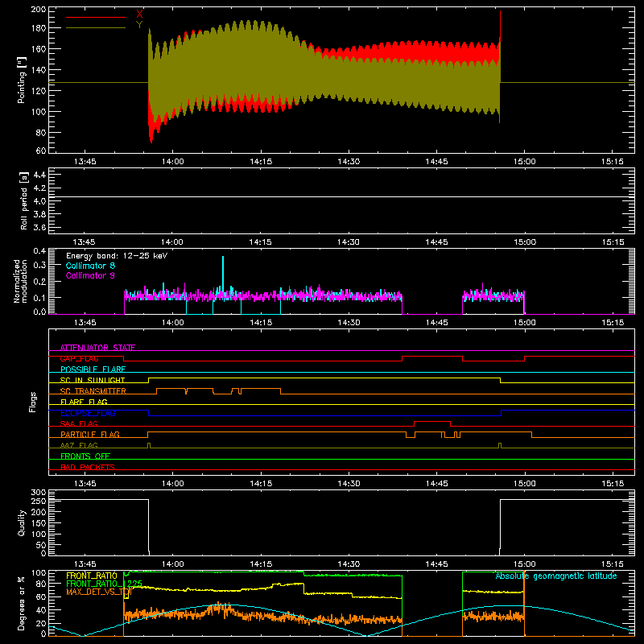Click the 140 tick on the Pointing axis
This screenshot has height=644, width=644.
(39, 70)
